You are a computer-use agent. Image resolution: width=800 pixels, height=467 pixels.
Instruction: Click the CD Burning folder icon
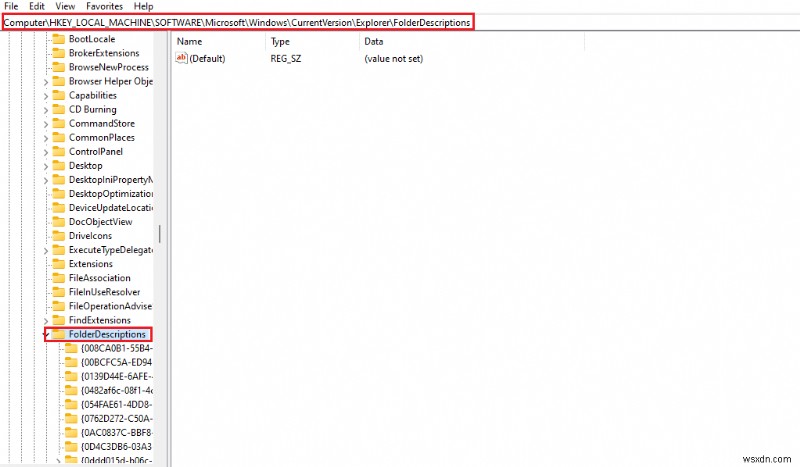click(x=59, y=109)
